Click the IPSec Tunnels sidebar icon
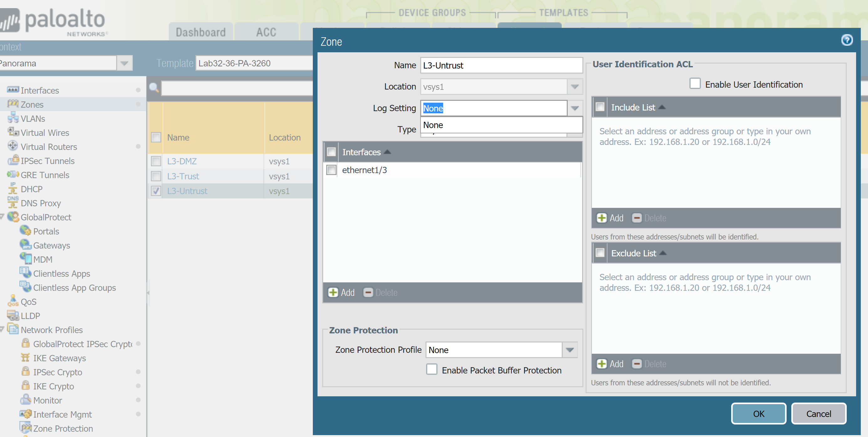Screen dimensions: 868x437 13,160
